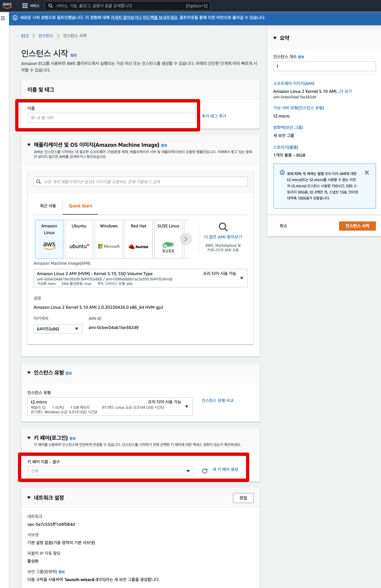Click 정보 link next to 인스턴스 개수
Screen dimensions: 381x588
coord(301,57)
